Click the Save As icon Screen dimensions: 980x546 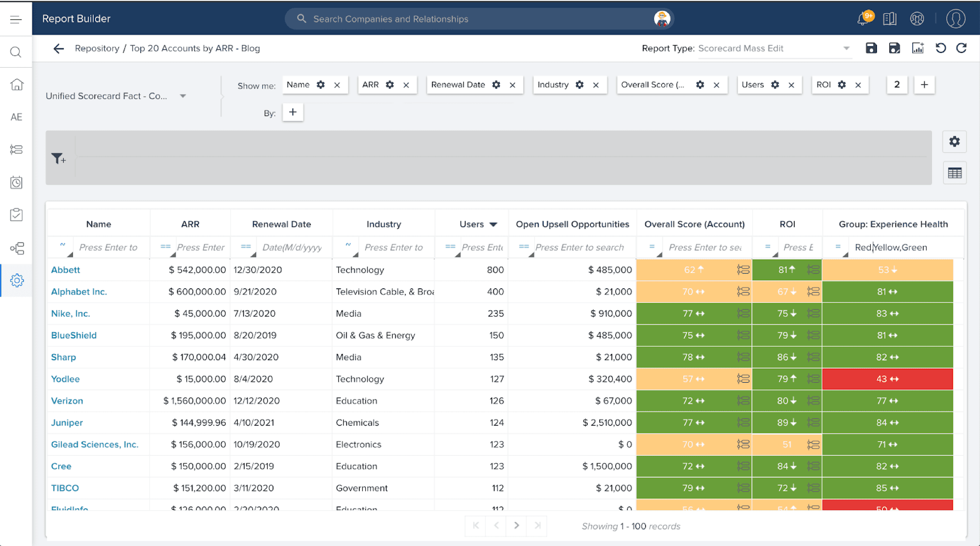tap(894, 48)
